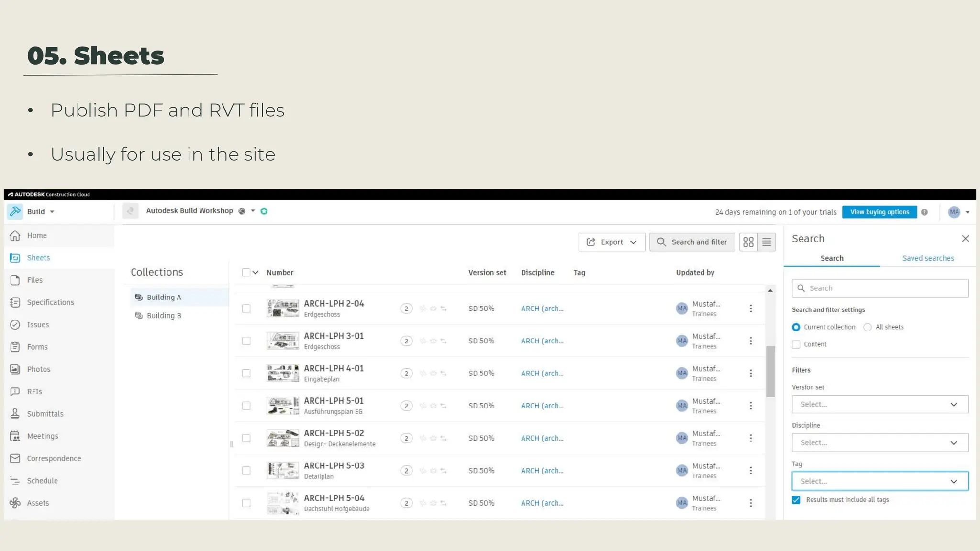Open the Version set filter dropdown
980x551 pixels.
click(880, 404)
